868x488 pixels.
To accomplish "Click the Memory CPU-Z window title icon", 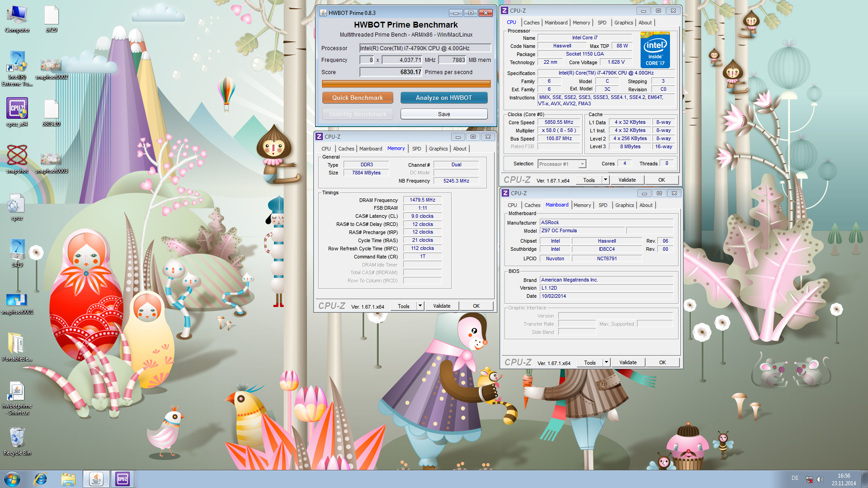I will pyautogui.click(x=319, y=136).
